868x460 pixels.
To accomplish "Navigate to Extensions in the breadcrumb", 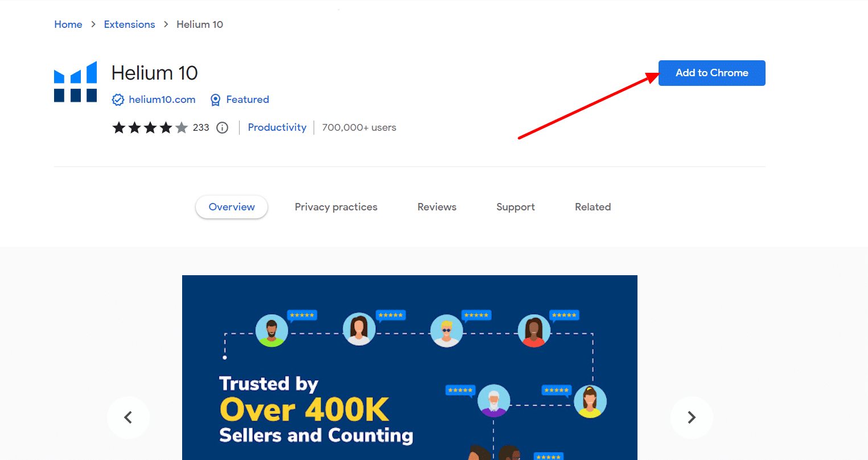I will (x=129, y=24).
